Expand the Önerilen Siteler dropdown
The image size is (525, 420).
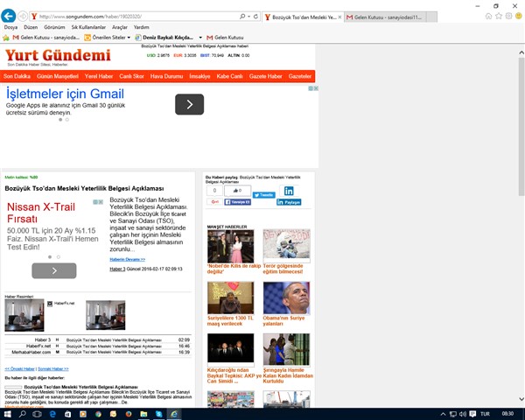pyautogui.click(x=129, y=38)
